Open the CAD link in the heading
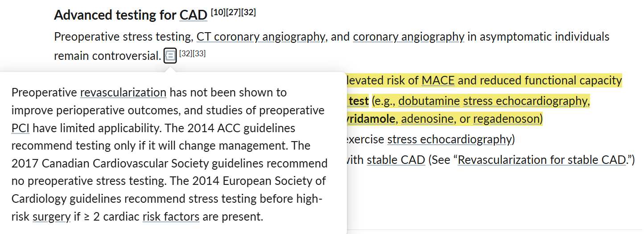 (x=193, y=15)
